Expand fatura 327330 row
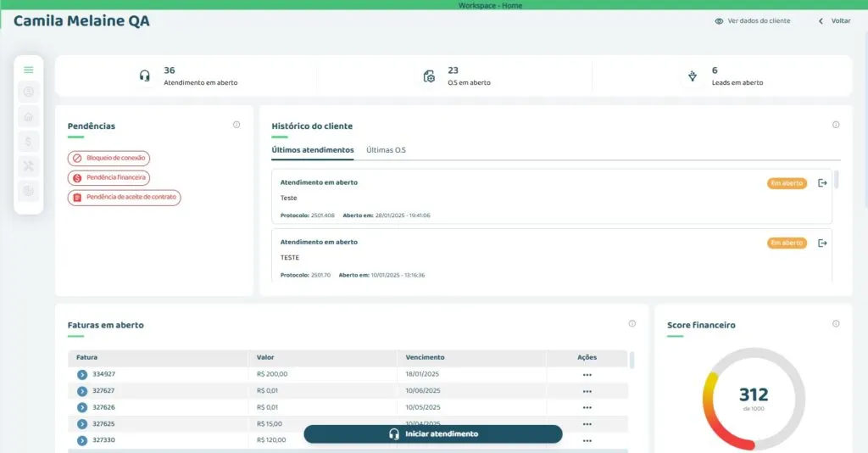The width and height of the screenshot is (868, 453). click(82, 441)
